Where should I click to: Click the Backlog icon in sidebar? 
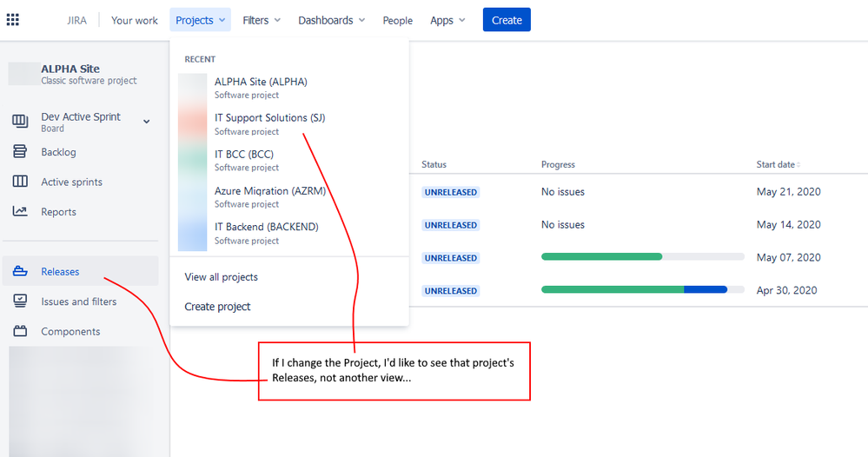pyautogui.click(x=20, y=151)
